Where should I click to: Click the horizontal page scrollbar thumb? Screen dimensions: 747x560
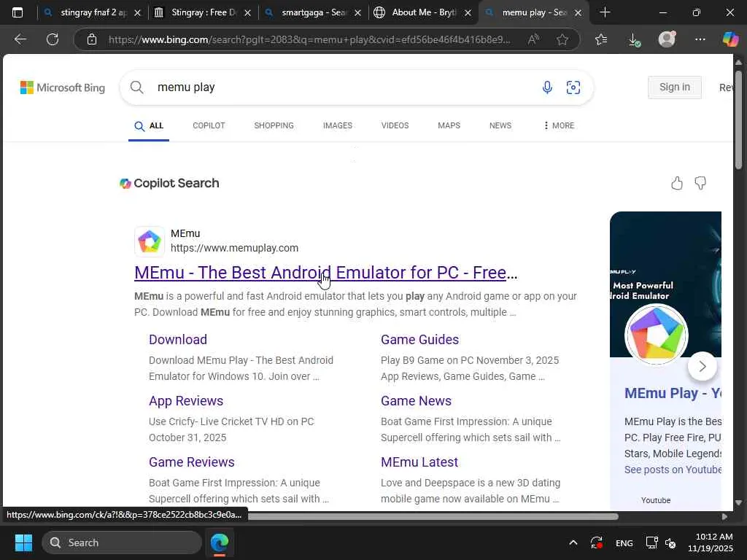click(x=433, y=517)
